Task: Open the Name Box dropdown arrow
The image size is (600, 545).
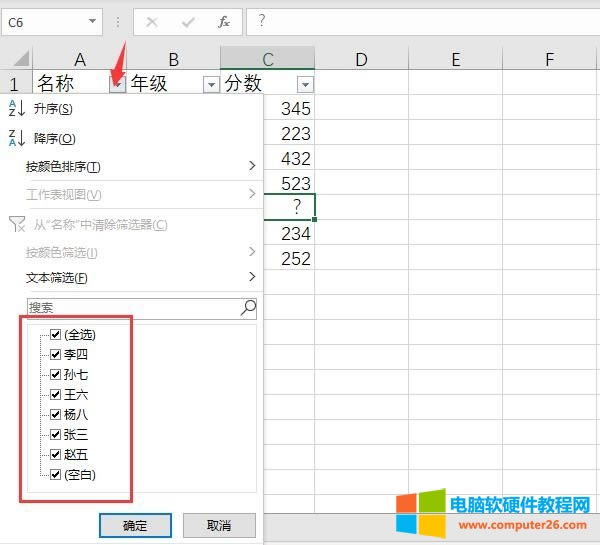Action: (x=92, y=21)
